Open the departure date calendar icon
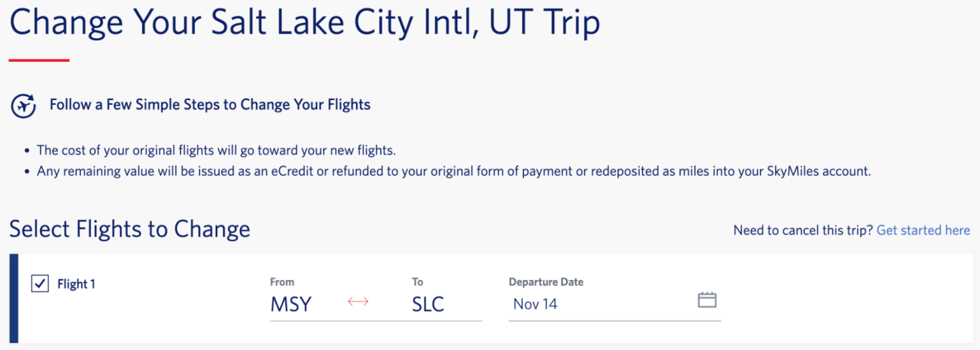This screenshot has width=980, height=350. (707, 300)
